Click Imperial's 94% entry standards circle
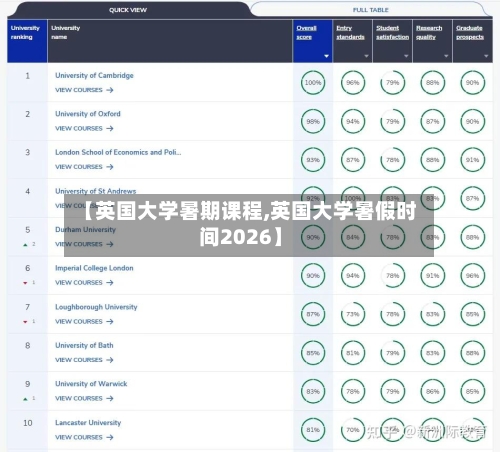Viewport: 500px width, 452px height. coord(353,276)
